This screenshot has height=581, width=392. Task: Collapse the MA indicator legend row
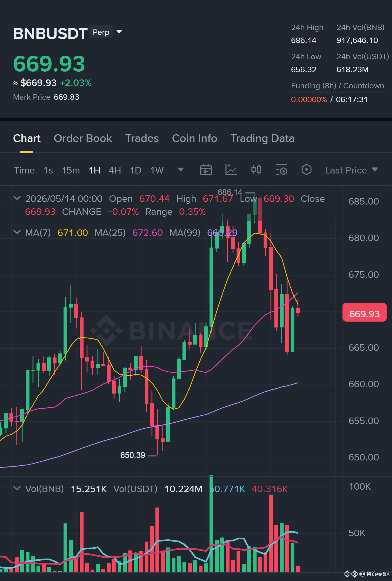click(x=17, y=232)
